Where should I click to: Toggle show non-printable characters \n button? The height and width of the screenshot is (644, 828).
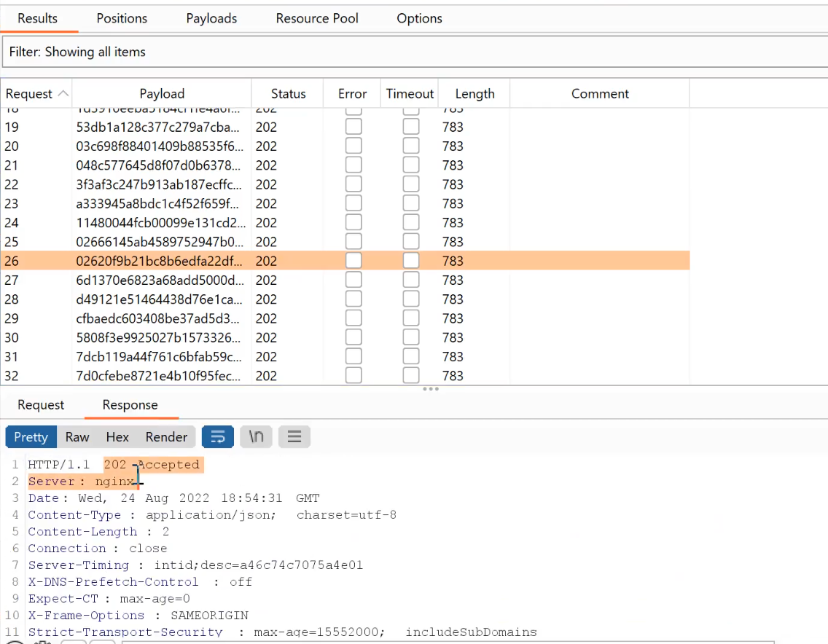coord(256,436)
